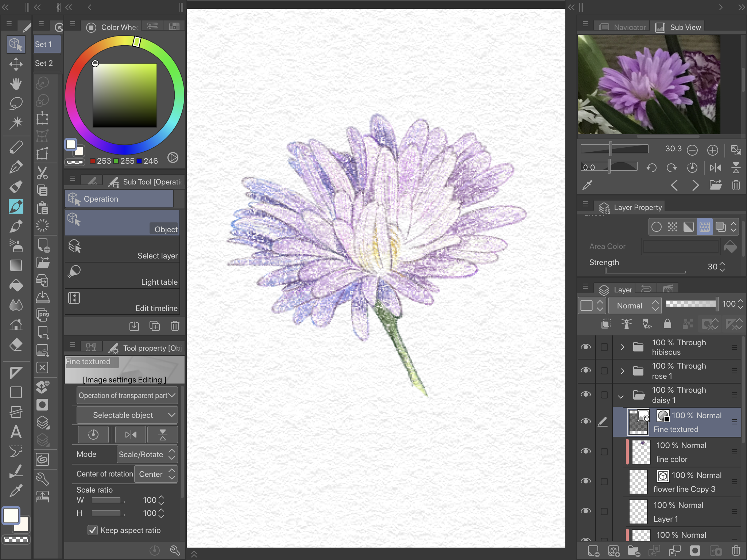The image size is (747, 560).
Task: Open the Edit timeline sub tool
Action: (122, 302)
